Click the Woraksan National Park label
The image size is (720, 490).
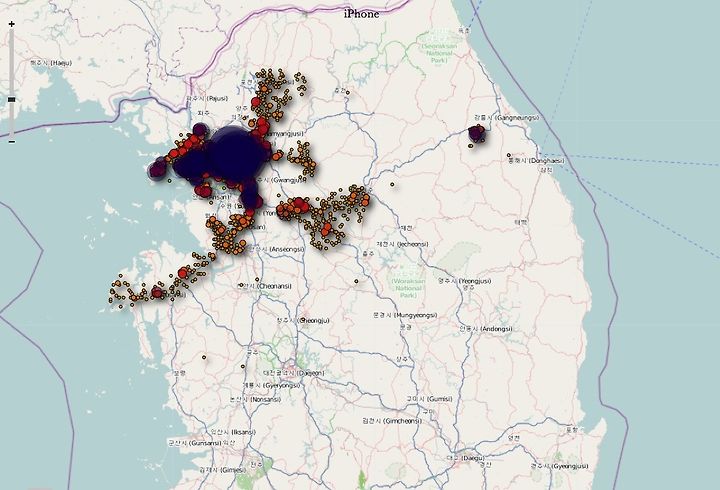click(x=408, y=288)
